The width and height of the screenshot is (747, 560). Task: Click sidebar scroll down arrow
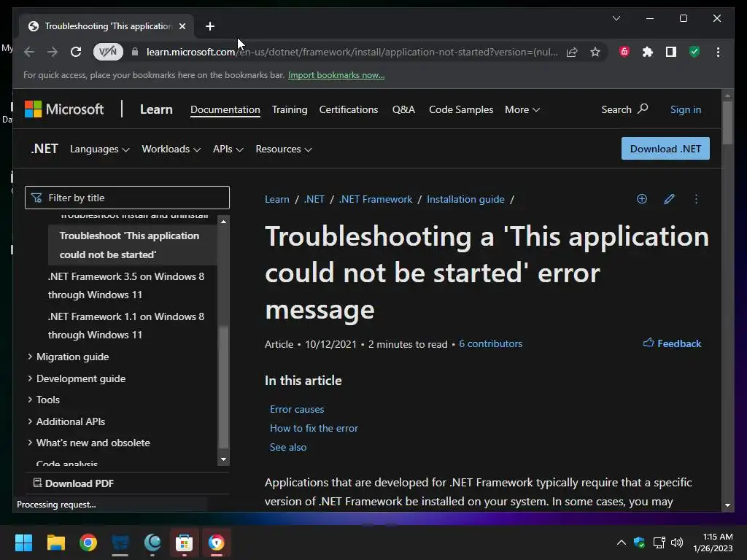click(x=223, y=459)
